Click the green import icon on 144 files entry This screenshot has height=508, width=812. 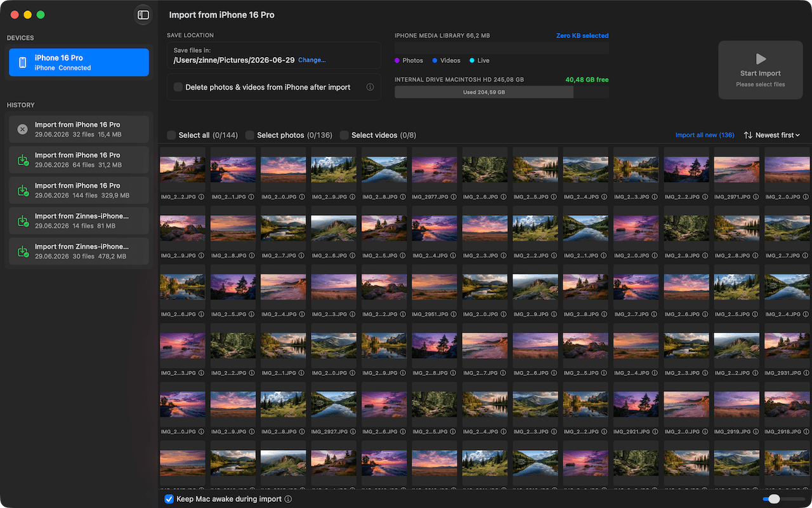point(22,190)
